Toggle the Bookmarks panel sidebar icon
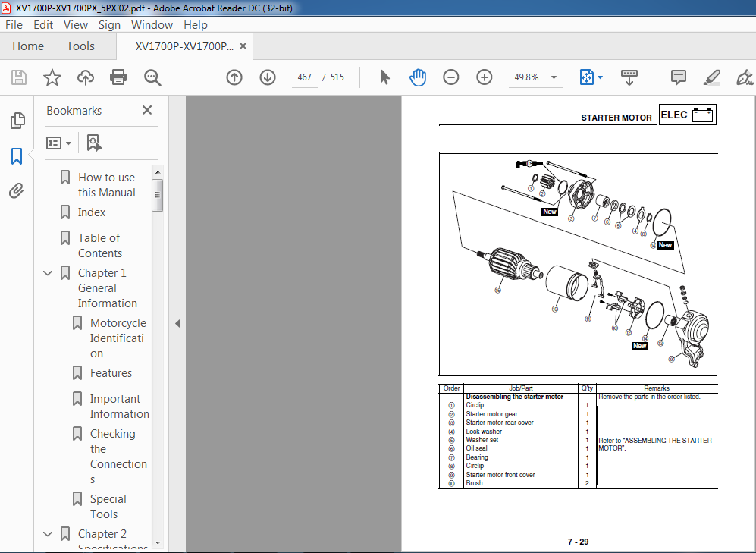756x553 pixels. (x=17, y=156)
